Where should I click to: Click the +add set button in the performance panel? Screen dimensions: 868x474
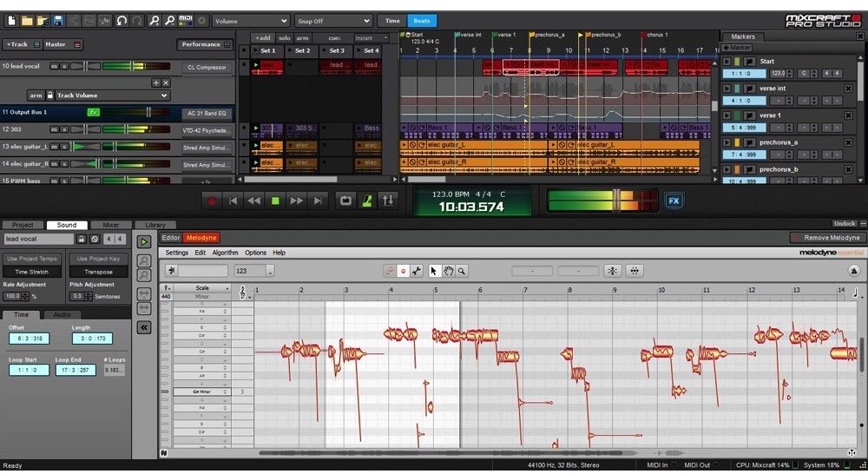click(x=262, y=38)
